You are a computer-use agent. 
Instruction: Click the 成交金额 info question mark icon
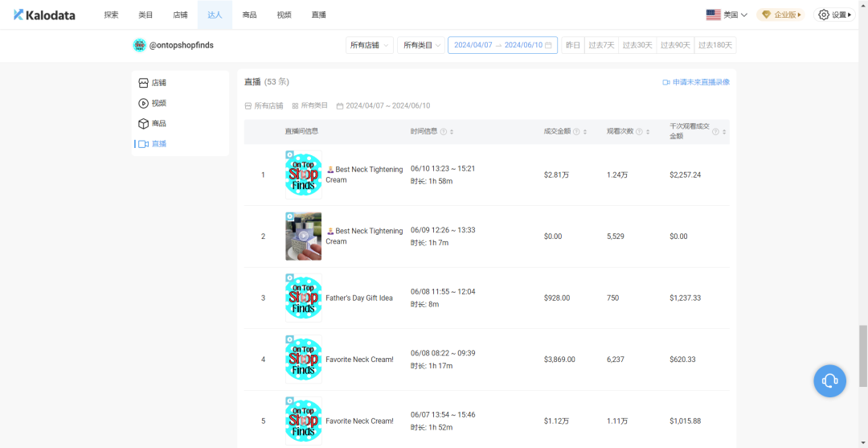click(x=576, y=132)
